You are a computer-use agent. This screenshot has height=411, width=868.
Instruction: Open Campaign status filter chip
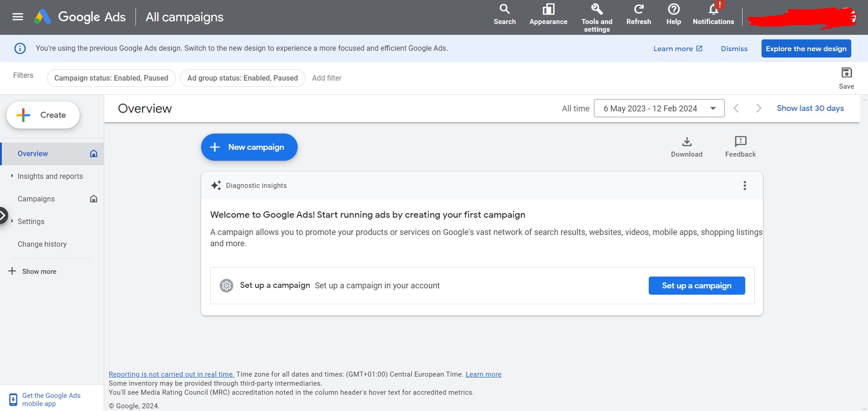tap(111, 78)
